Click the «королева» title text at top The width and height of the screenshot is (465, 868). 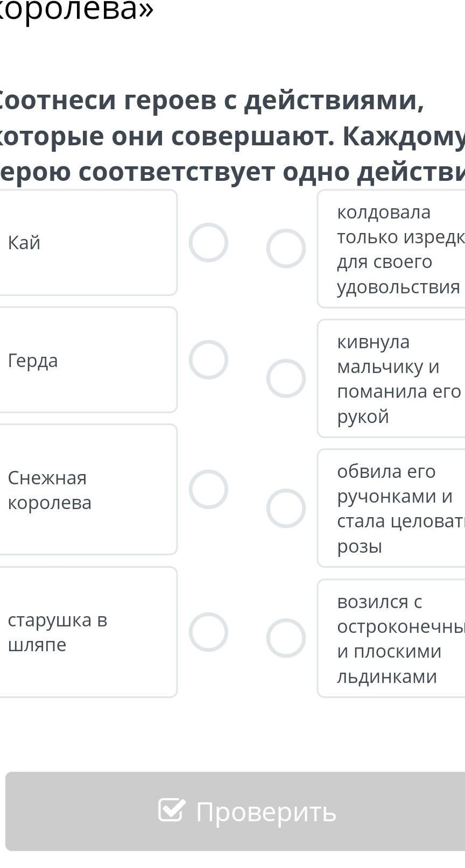coord(76,11)
